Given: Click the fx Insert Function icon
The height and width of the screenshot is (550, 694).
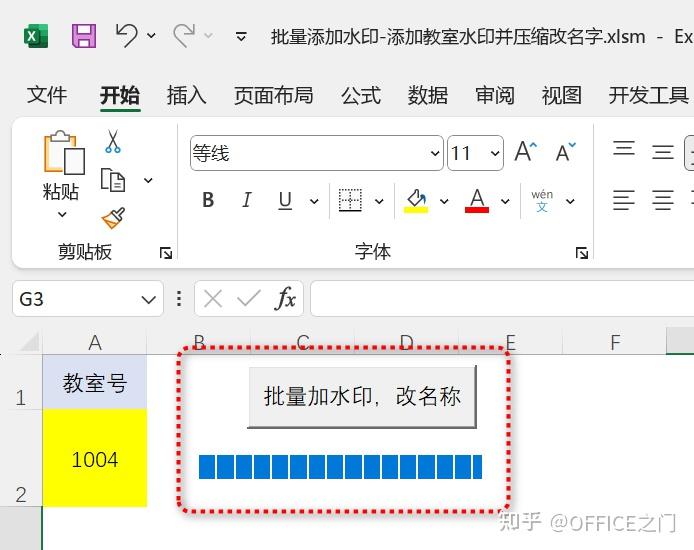Looking at the screenshot, I should pyautogui.click(x=285, y=299).
